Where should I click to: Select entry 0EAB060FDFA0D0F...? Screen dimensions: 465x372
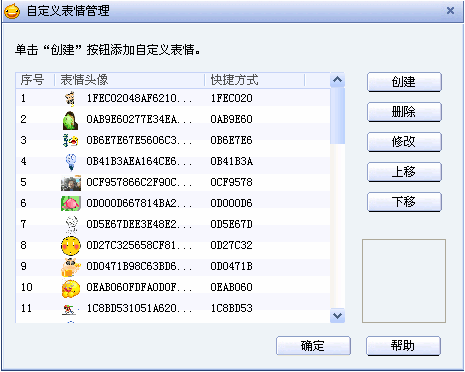click(139, 287)
